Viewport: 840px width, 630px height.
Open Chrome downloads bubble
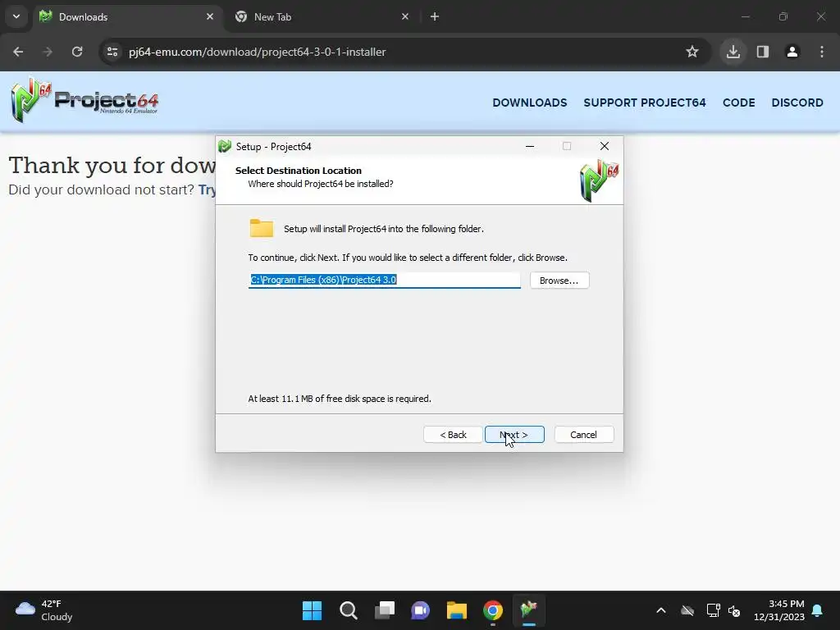click(733, 52)
